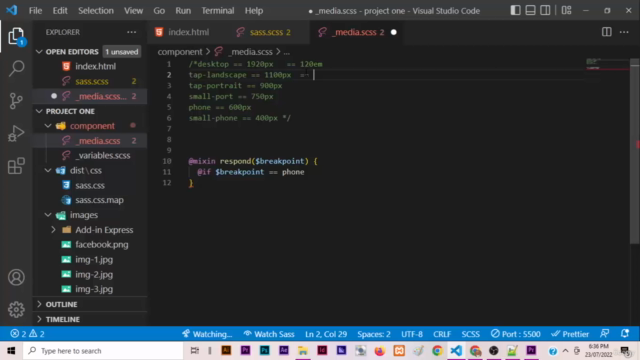
Task: Collapse the dist\css folder
Action: [48, 171]
